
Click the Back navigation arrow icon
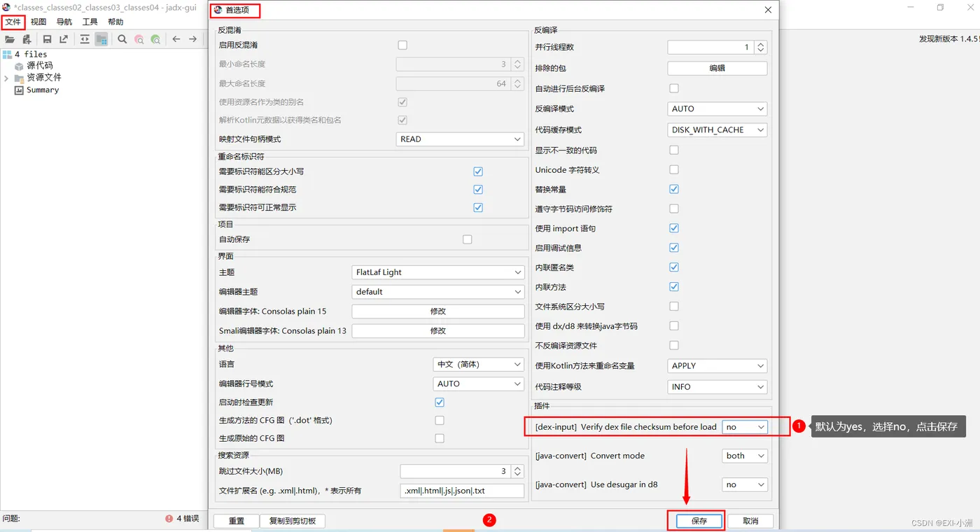[176, 40]
